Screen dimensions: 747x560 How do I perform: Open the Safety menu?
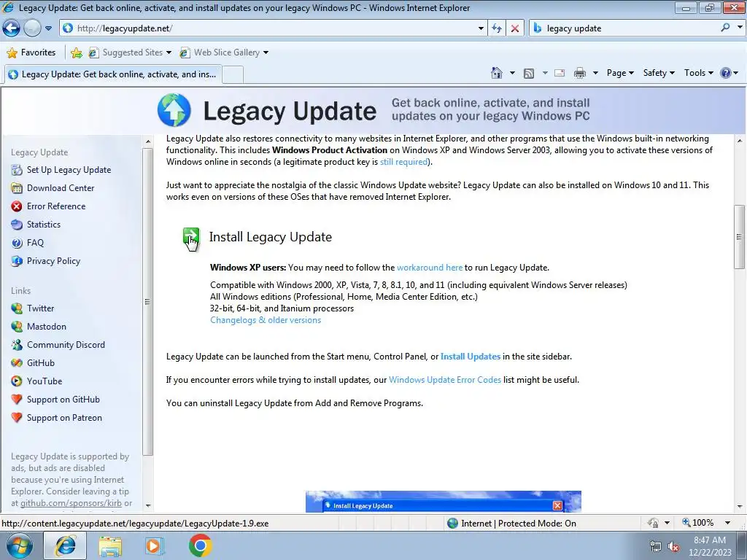click(659, 73)
